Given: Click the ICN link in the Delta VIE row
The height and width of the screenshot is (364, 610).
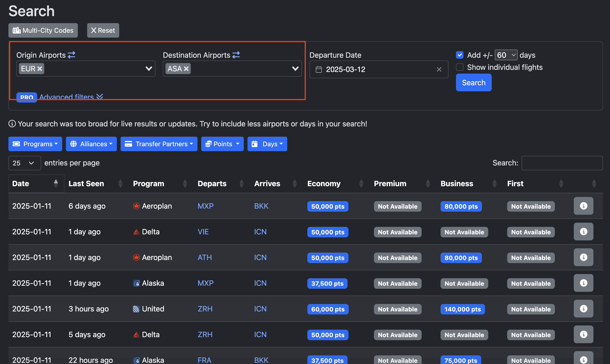Looking at the screenshot, I should coord(260,232).
